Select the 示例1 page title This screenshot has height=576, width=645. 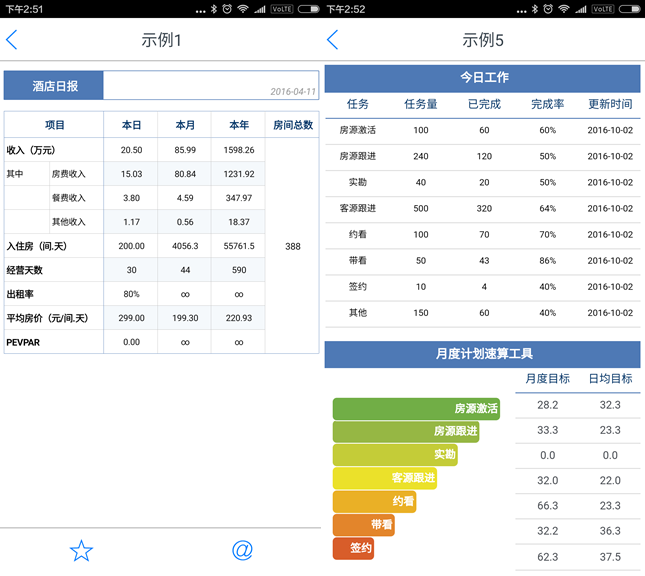coord(161,40)
